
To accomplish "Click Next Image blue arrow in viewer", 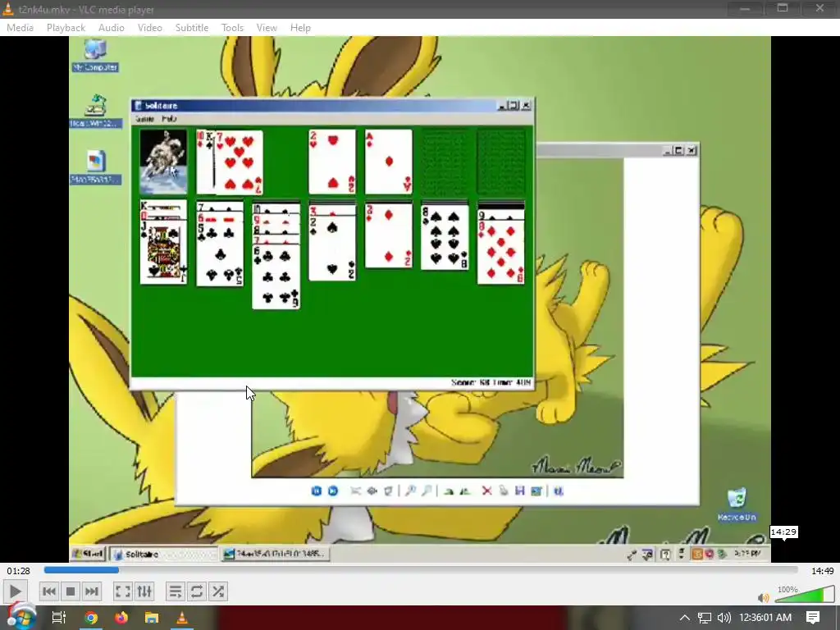I will [x=333, y=491].
